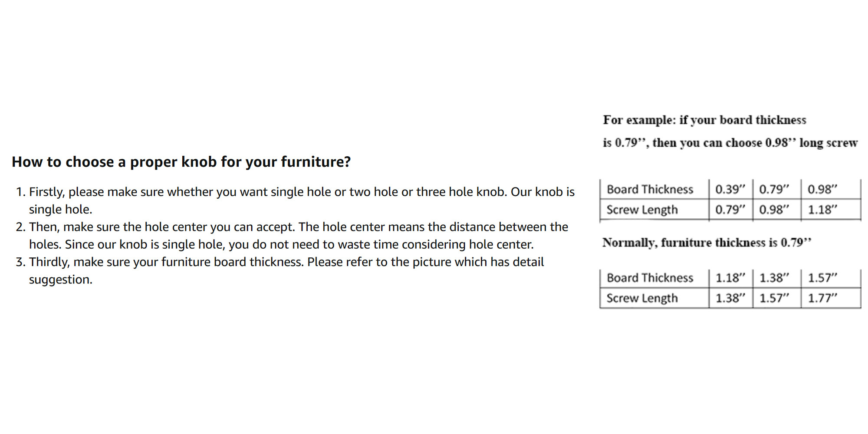Select the Screw Length label in the lower table
Screen dimensions: 868x434
pyautogui.click(x=642, y=298)
